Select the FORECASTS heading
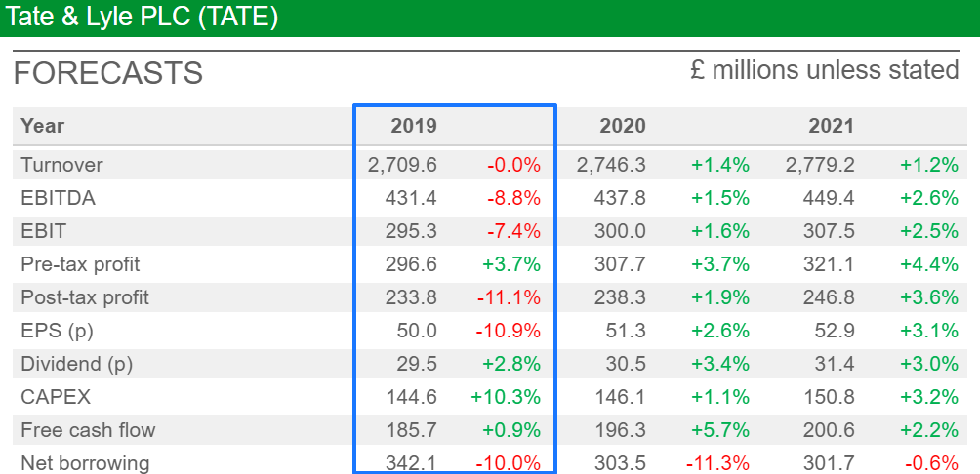This screenshot has width=980, height=474. [108, 74]
